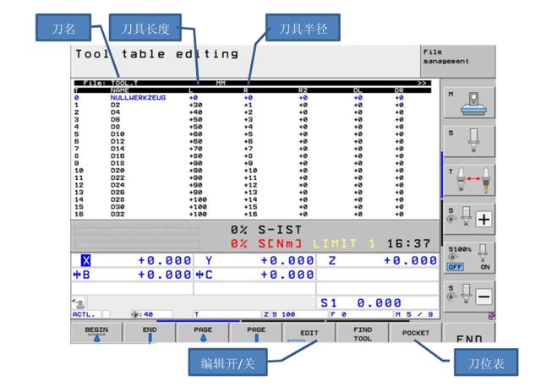Click the File: TOOL.T header text
This screenshot has width=541, height=392.
(111, 83)
